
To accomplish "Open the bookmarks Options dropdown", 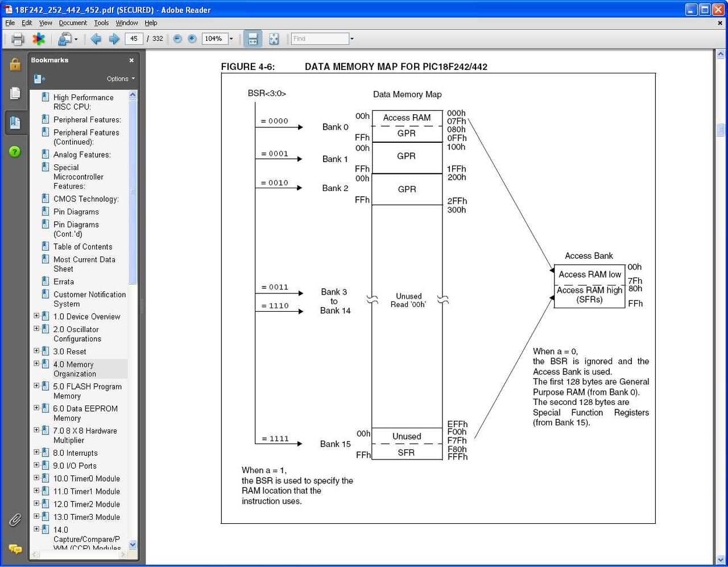I will tap(121, 78).
